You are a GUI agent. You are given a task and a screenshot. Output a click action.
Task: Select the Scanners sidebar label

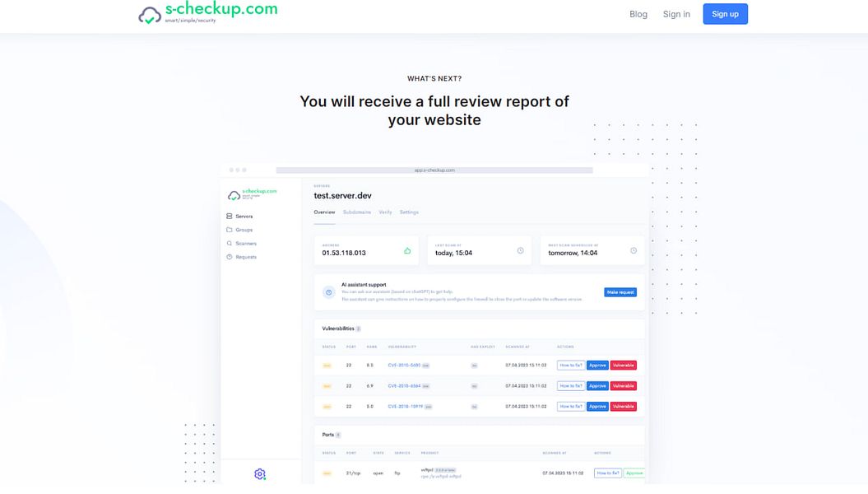point(246,244)
